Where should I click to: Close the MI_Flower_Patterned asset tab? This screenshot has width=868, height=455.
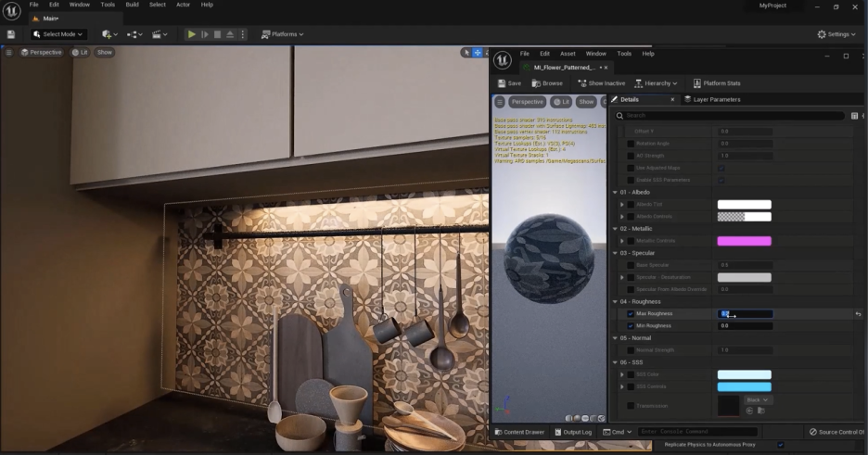click(x=606, y=68)
